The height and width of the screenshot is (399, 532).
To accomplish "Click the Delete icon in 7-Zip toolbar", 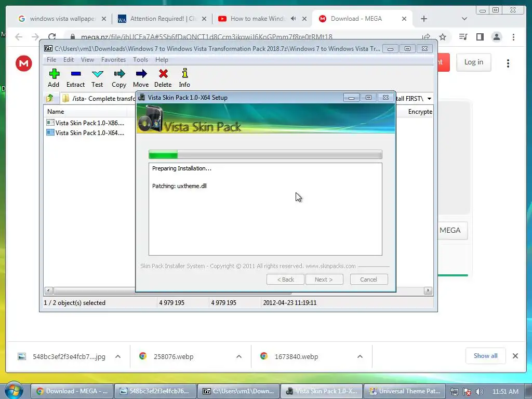I will pyautogui.click(x=163, y=78).
